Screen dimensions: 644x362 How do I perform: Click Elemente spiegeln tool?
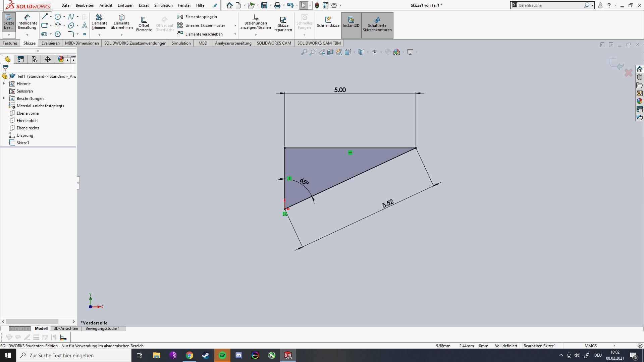click(201, 17)
